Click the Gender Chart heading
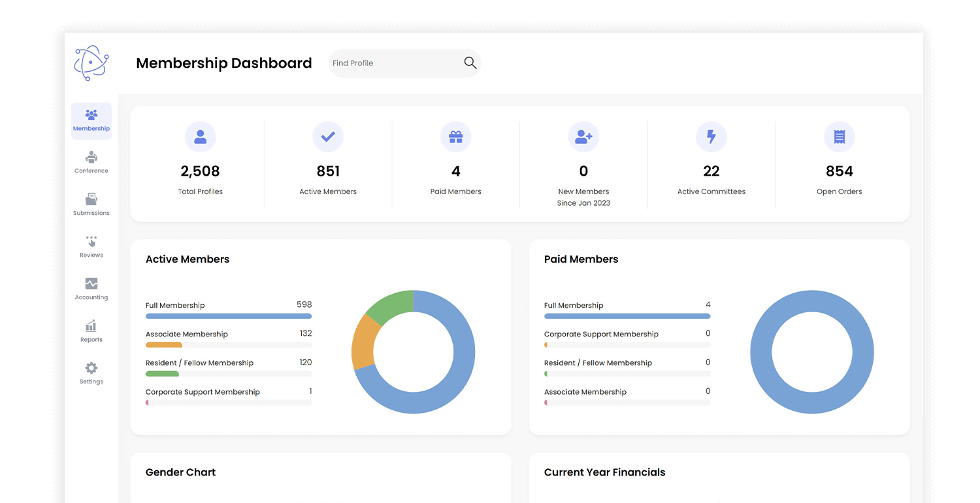The image size is (980, 503). [180, 472]
